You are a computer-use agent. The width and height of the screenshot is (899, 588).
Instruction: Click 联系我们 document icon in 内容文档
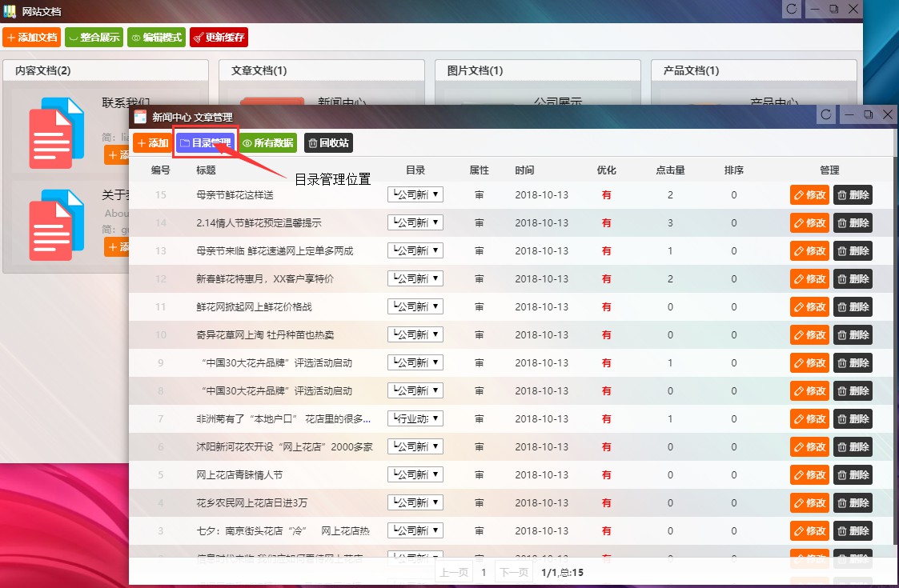click(56, 133)
